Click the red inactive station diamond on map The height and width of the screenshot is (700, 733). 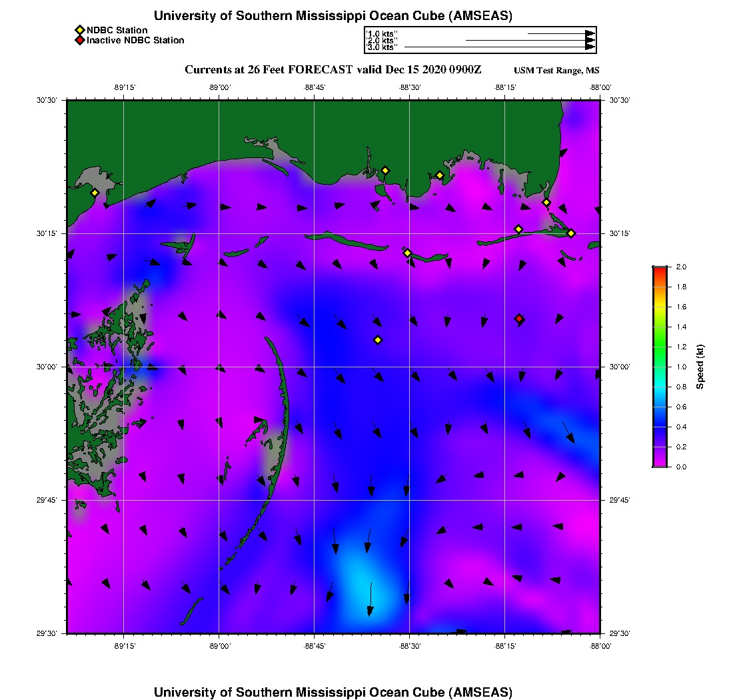(519, 319)
